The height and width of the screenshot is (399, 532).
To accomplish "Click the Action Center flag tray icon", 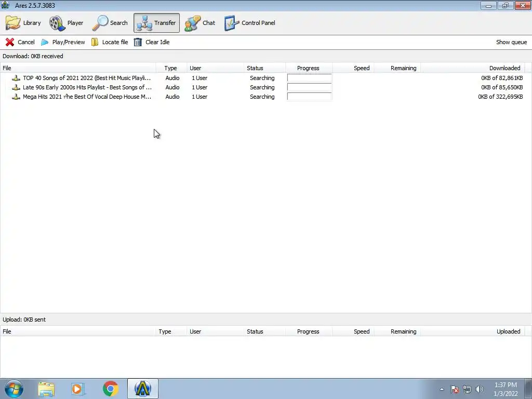I will click(455, 389).
